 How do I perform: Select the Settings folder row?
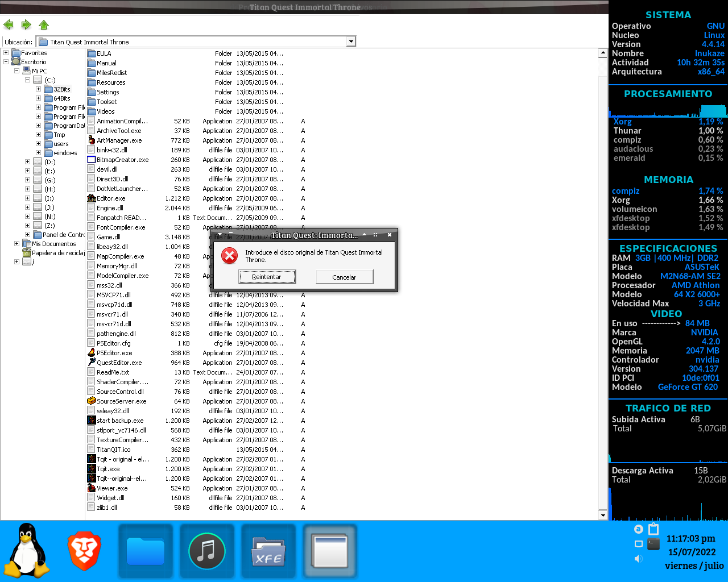click(185, 92)
